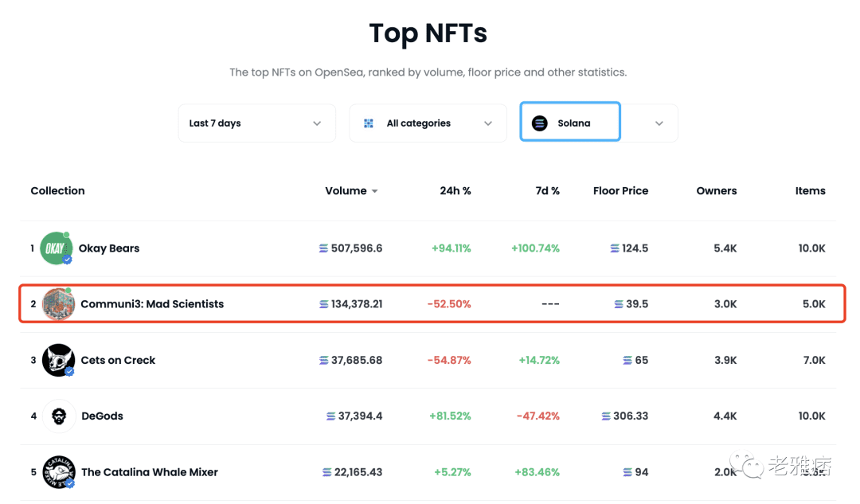The image size is (860, 504).
Task: Click the Volume sort arrow icon
Action: tap(375, 192)
